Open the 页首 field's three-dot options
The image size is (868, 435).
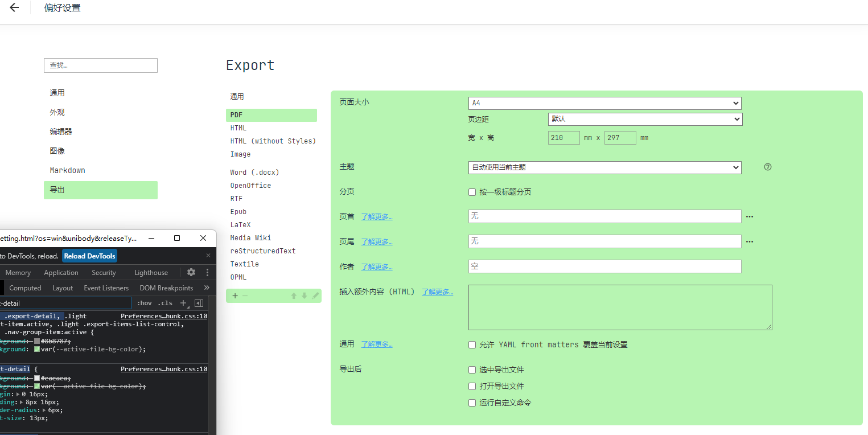750,217
